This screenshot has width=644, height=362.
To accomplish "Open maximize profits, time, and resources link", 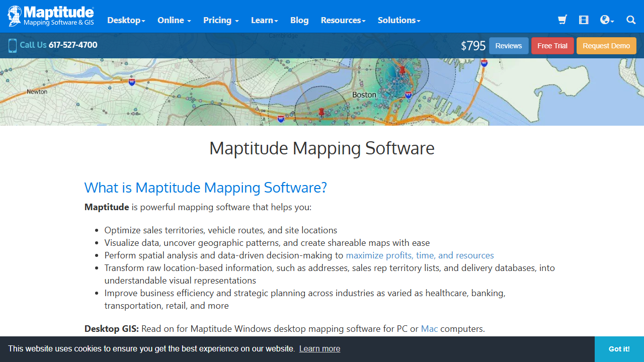I will pyautogui.click(x=420, y=255).
